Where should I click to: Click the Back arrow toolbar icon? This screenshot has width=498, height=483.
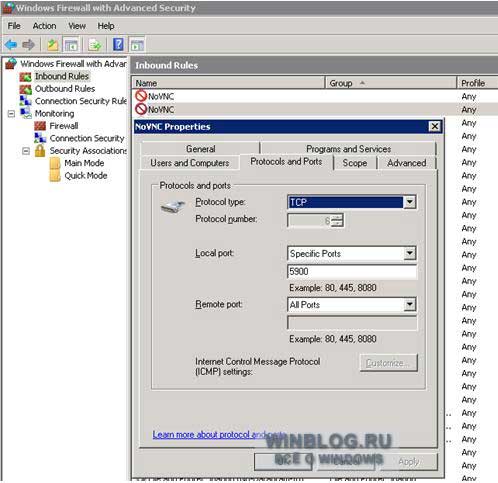click(x=11, y=44)
